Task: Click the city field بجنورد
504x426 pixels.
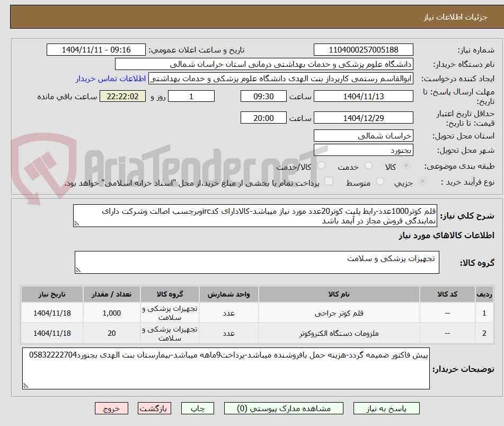Action: 363,150
